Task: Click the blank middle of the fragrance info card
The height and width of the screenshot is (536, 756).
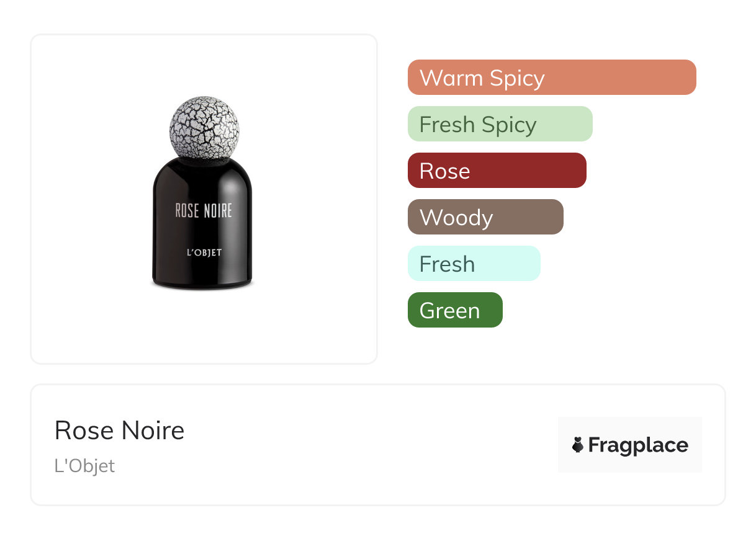Action: point(372,445)
